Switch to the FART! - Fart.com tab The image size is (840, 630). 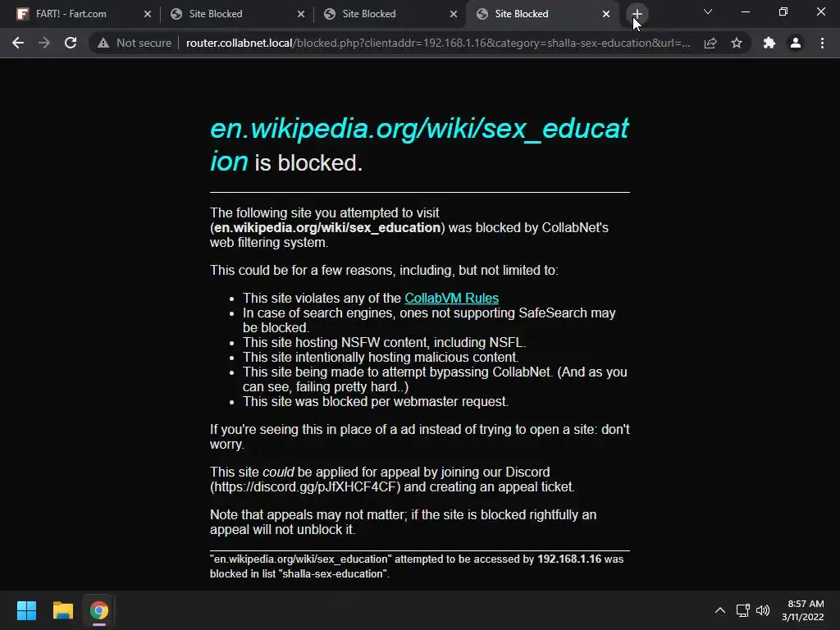(83, 14)
